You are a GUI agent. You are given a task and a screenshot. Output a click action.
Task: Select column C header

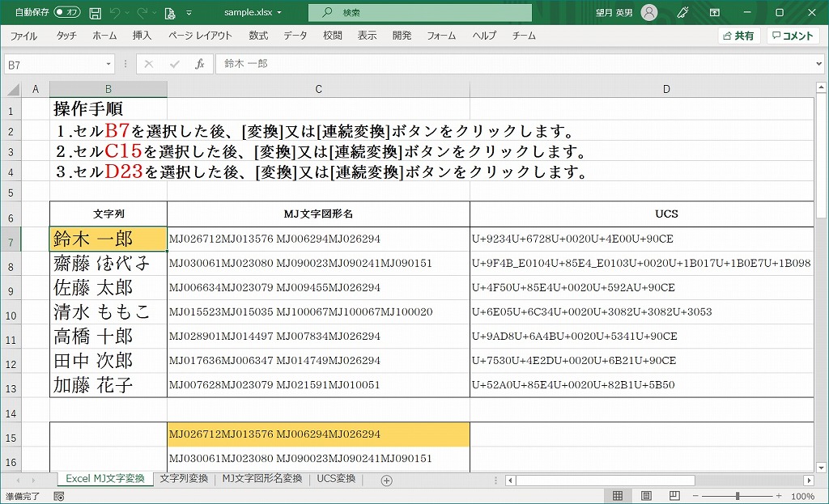point(318,89)
